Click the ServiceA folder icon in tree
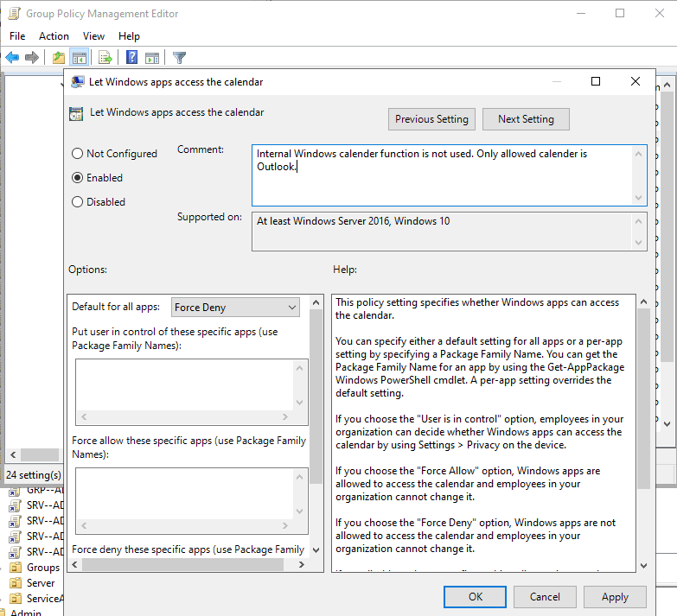The height and width of the screenshot is (616, 677). tap(16, 599)
